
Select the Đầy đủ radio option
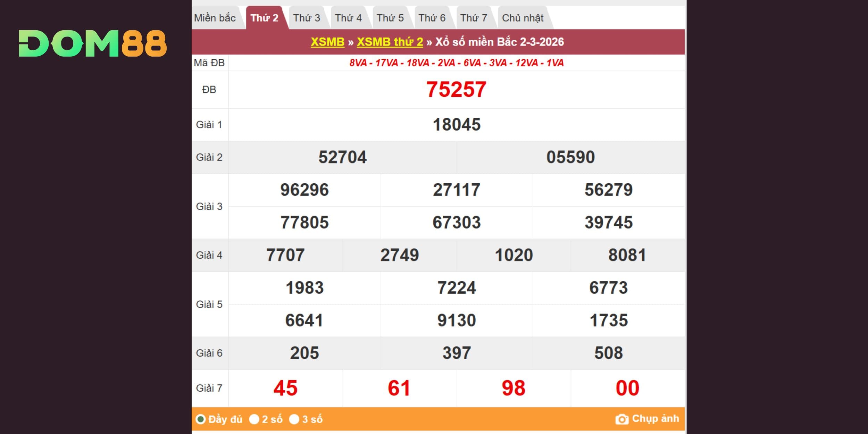coord(200,419)
